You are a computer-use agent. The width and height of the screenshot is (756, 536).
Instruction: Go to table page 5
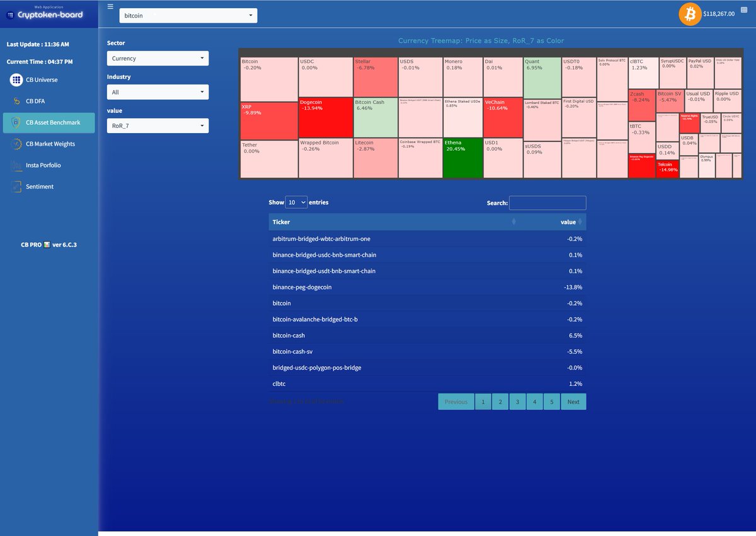coord(551,402)
